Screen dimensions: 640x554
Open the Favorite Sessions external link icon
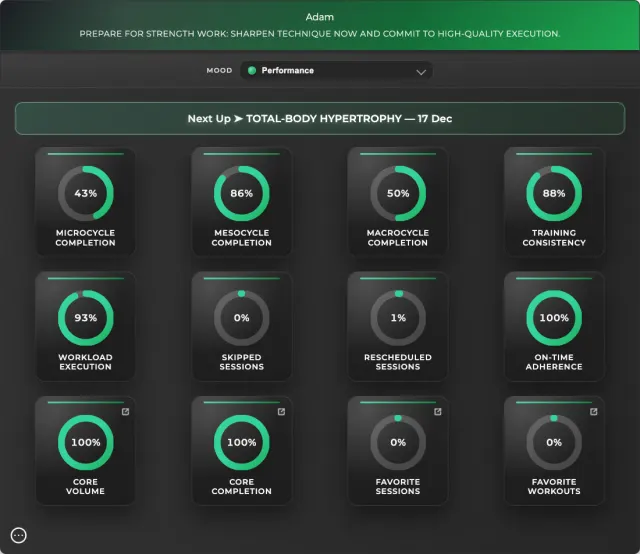pyautogui.click(x=438, y=412)
